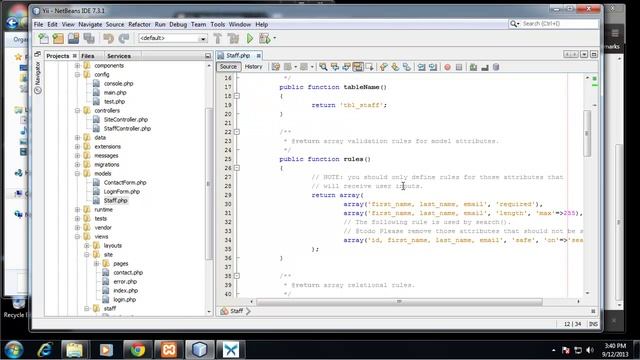The image size is (640, 360).
Task: Open Google Chrome from taskbar
Action: [x=138, y=350]
